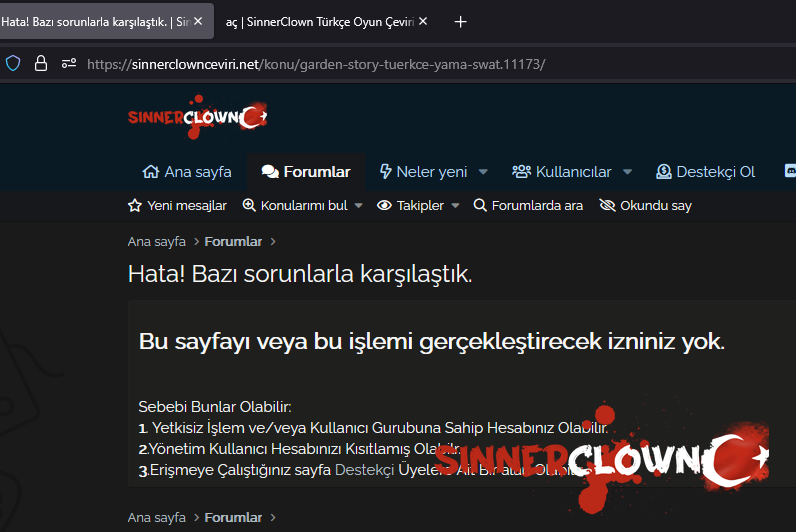This screenshot has height=532, width=796.
Task: Click the Discord icon in the navigation bar
Action: pos(790,171)
